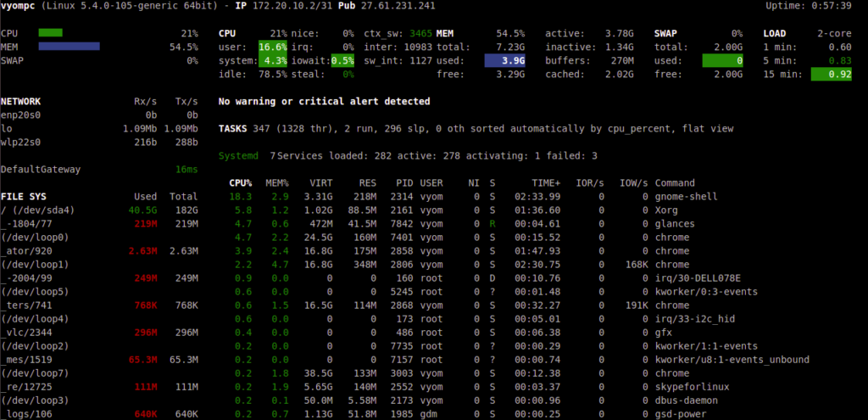Sort processes by the CPU% column header

click(240, 183)
